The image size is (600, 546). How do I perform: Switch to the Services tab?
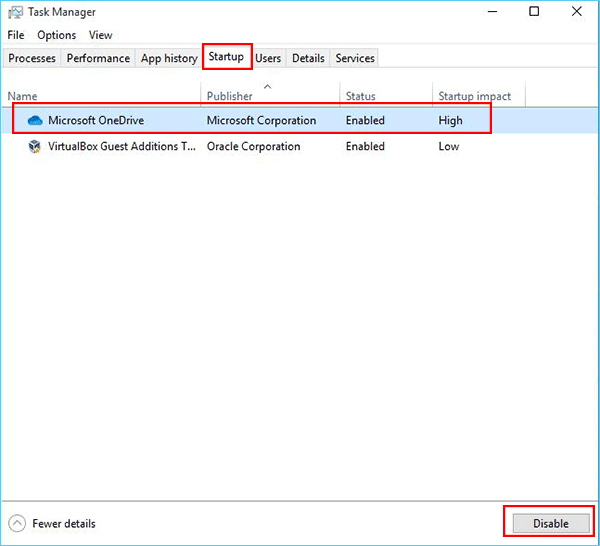click(x=355, y=58)
